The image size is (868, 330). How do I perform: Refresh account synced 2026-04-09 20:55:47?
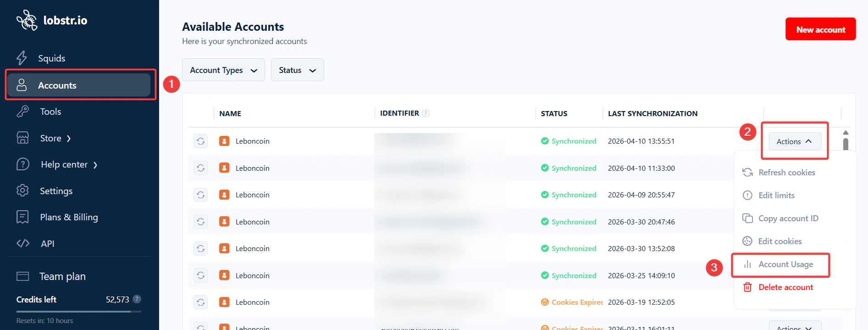tap(201, 195)
